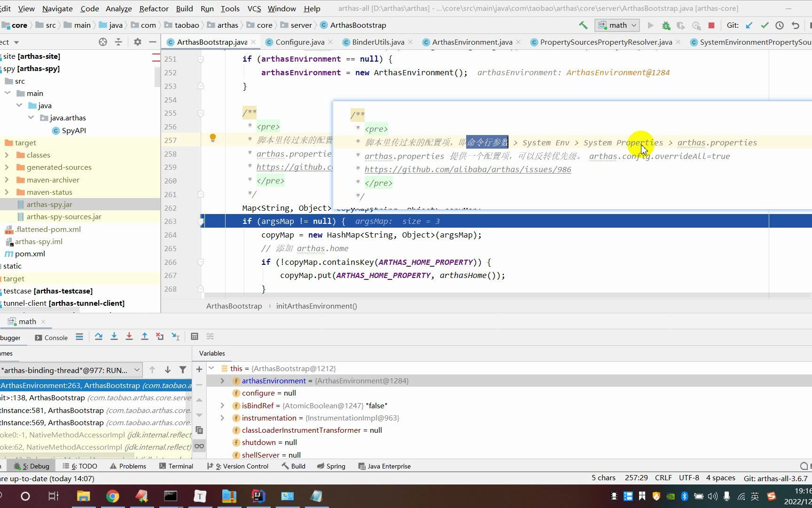The image size is (812, 508).
Task: Select the init:138 ArthasBootstrap stack frame
Action: 96,397
